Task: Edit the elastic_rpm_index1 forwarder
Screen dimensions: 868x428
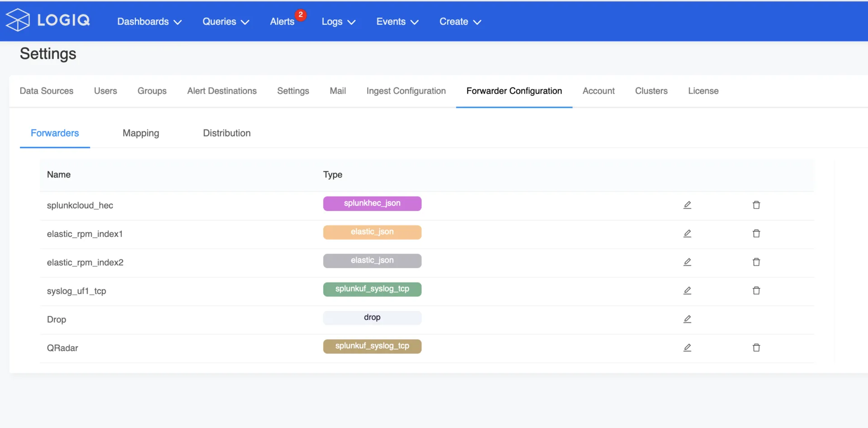Action: point(687,234)
